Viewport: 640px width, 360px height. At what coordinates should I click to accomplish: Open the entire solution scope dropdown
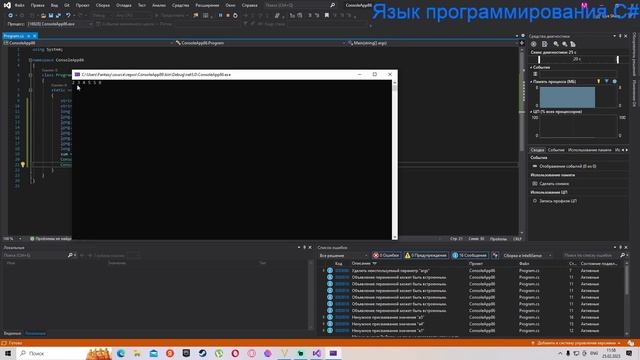pyautogui.click(x=343, y=255)
